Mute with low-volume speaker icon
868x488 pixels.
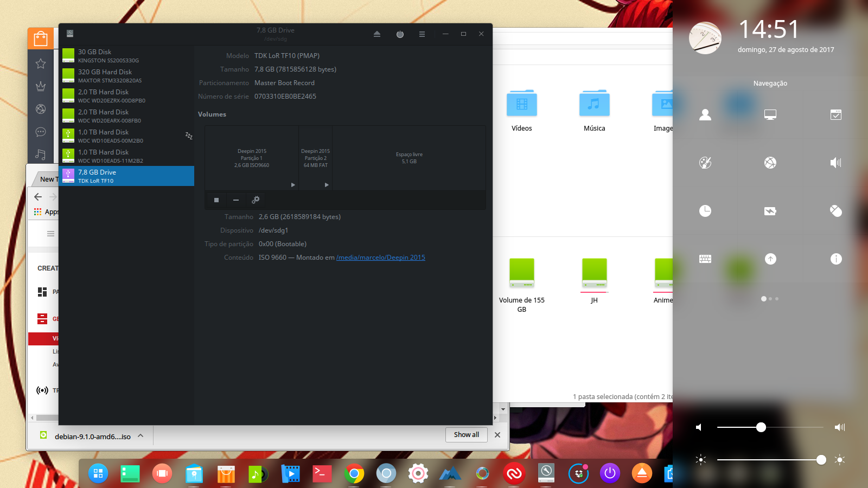tap(699, 427)
